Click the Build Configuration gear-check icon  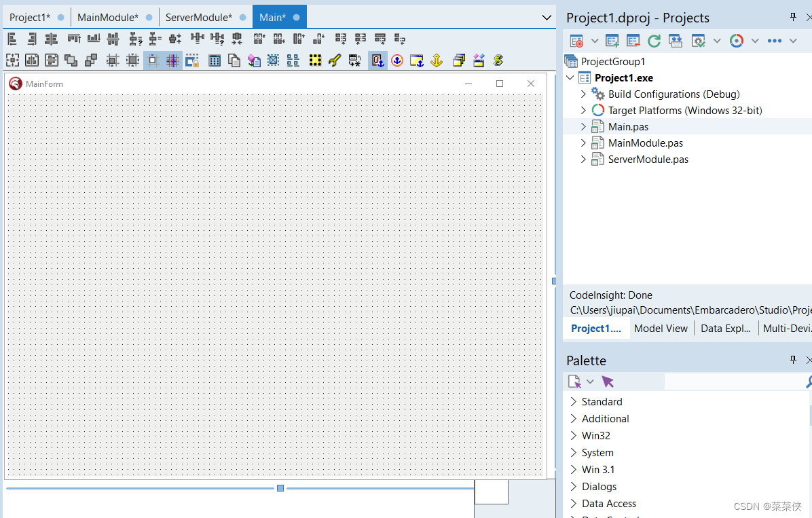coord(698,41)
